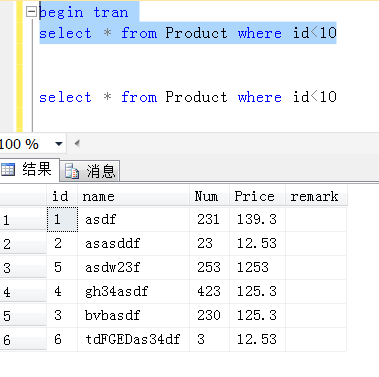This screenshot has height=377, width=379.
Task: Collapse the begin tran code block
Action: [31, 12]
